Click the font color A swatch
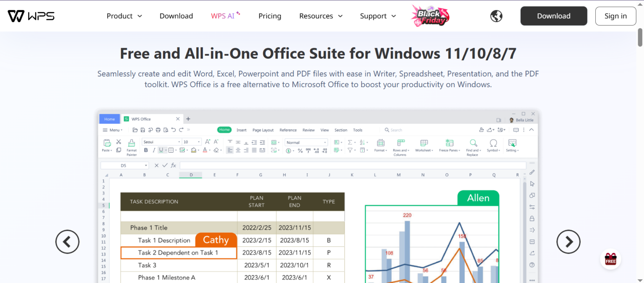The image size is (644, 283). (x=205, y=150)
